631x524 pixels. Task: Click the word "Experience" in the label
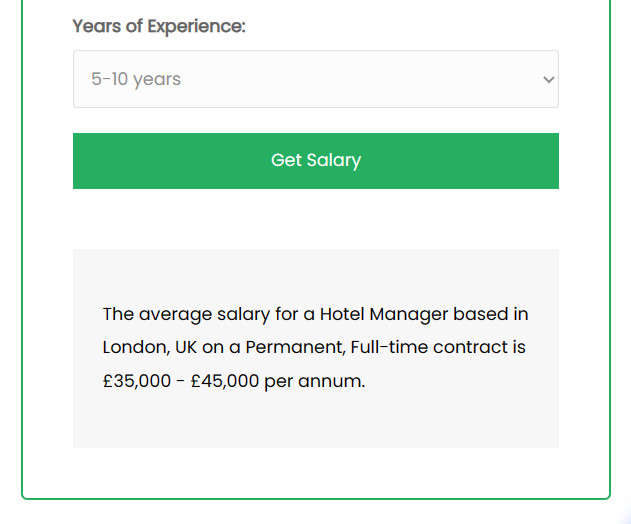tap(196, 26)
